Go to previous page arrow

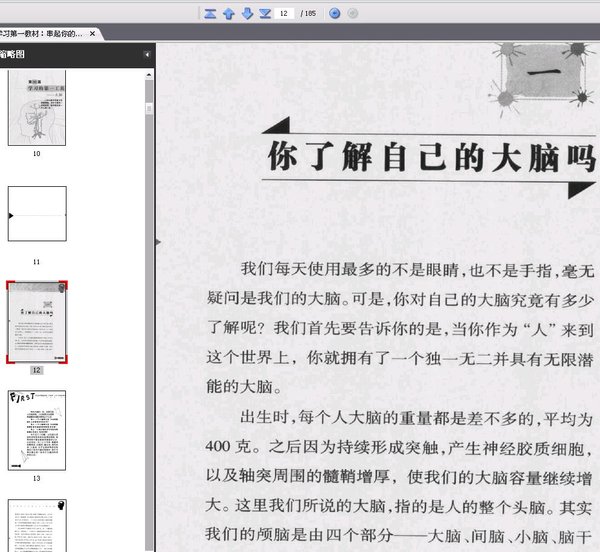[x=229, y=14]
